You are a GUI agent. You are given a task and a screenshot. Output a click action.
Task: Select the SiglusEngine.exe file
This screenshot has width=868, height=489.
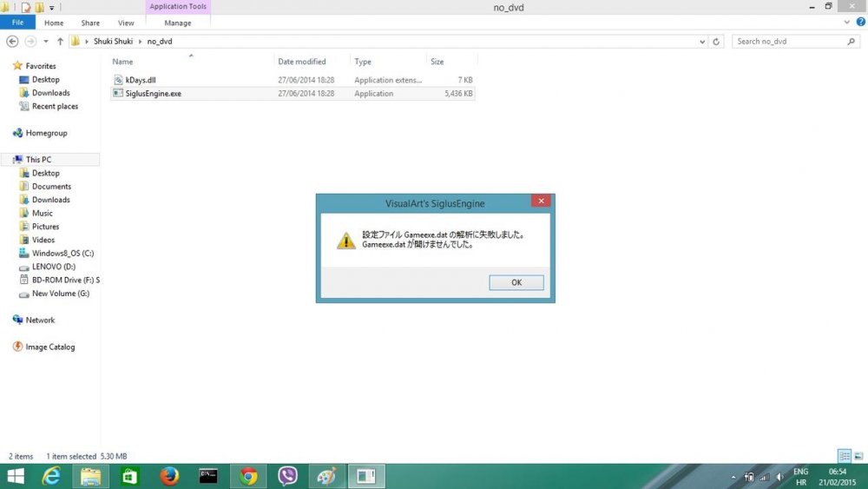(153, 94)
